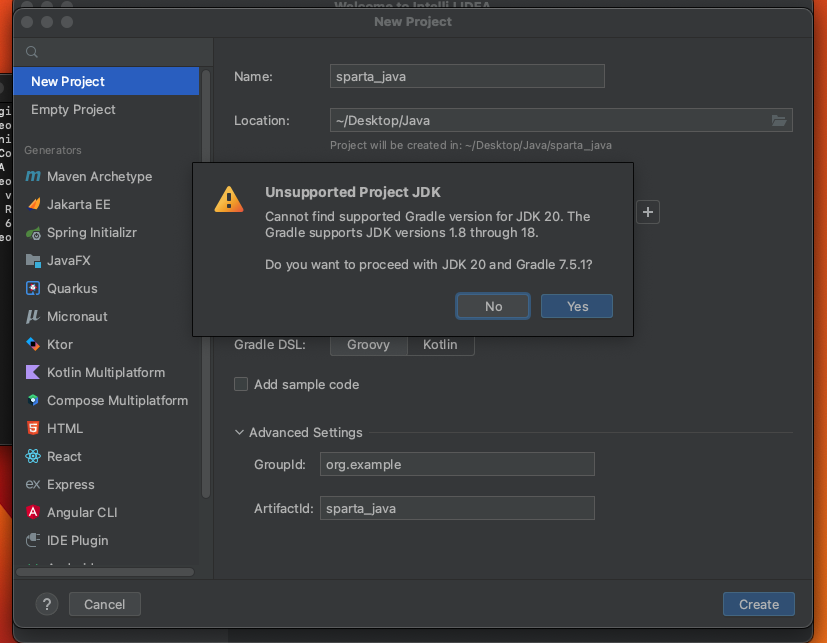Click the generators list vertical scrollbar
827x643 pixels.
point(206,284)
